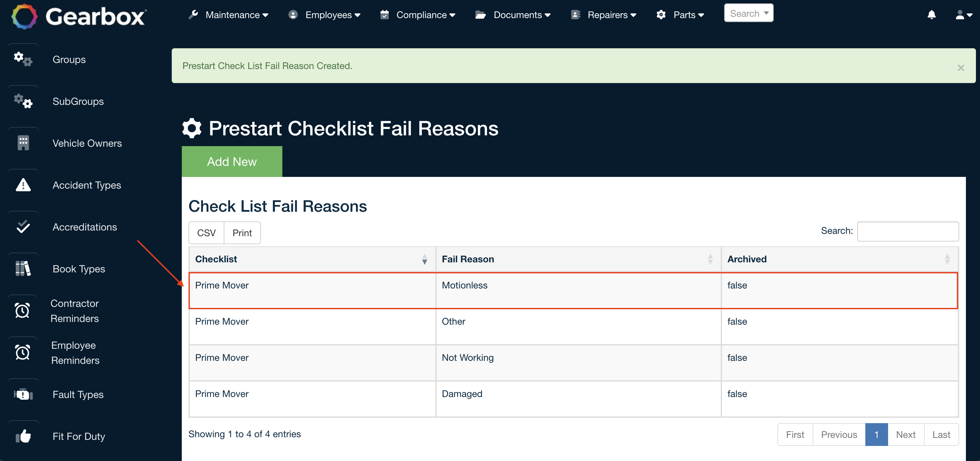
Task: Click the Gearbox logo icon
Action: tap(24, 16)
